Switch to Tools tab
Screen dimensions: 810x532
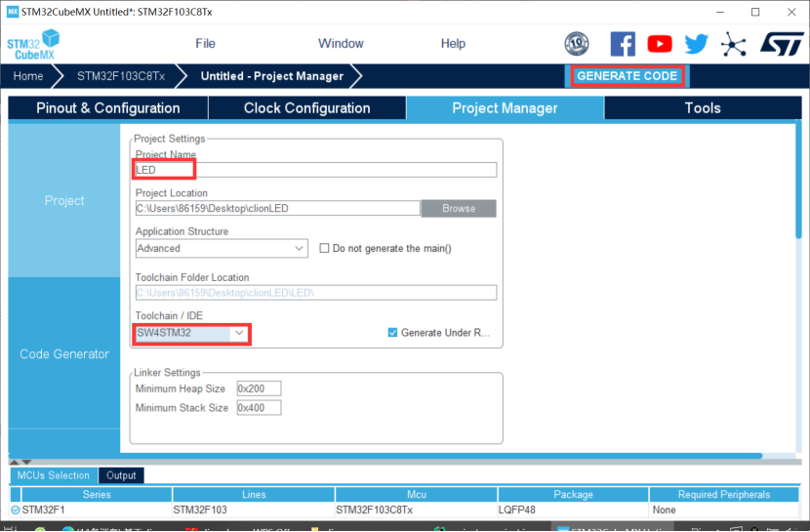(703, 108)
